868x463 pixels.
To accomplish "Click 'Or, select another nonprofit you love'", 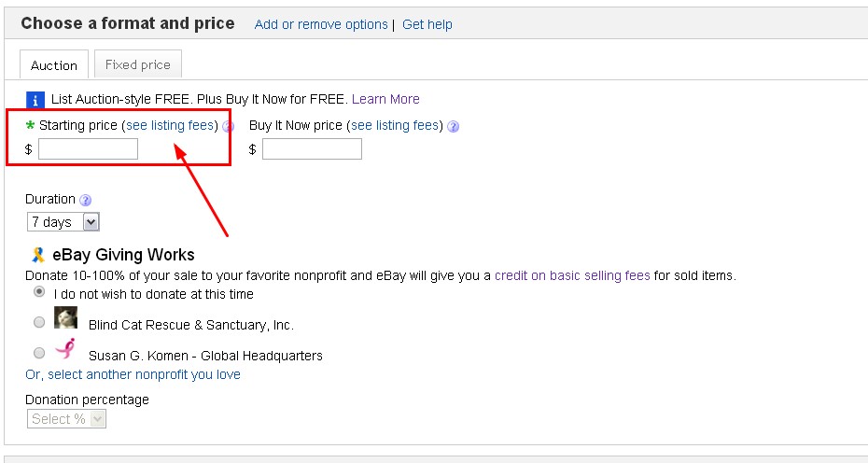I will 133,374.
